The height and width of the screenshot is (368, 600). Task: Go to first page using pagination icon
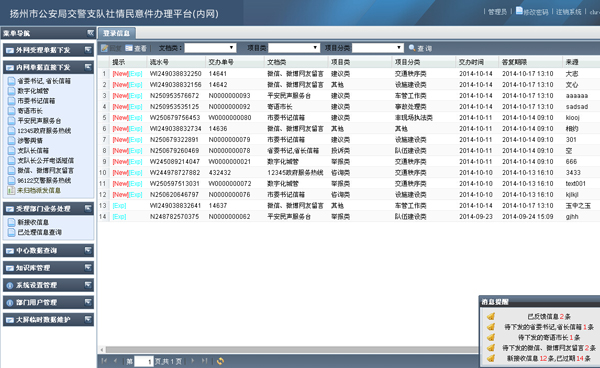(104, 361)
